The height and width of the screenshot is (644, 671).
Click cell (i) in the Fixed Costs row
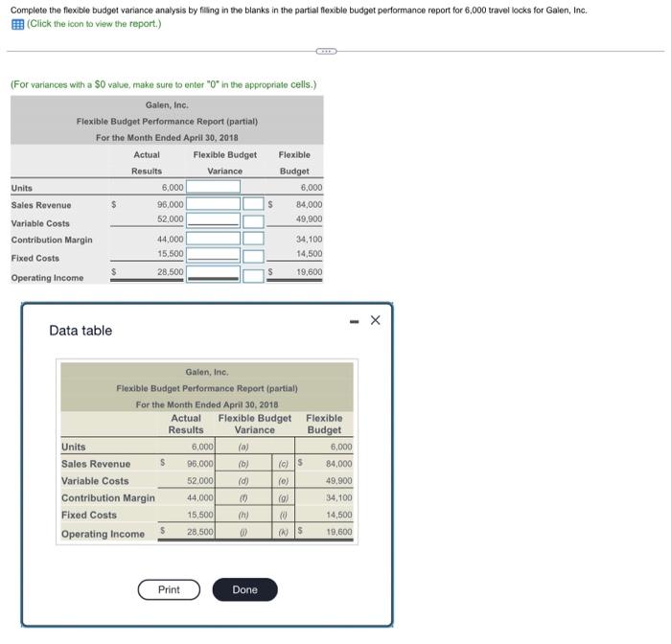284,515
